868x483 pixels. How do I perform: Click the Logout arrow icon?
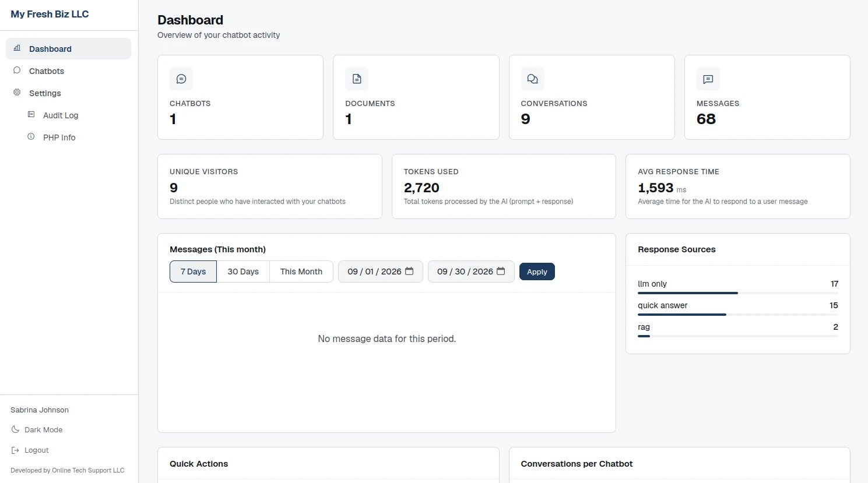click(x=15, y=450)
